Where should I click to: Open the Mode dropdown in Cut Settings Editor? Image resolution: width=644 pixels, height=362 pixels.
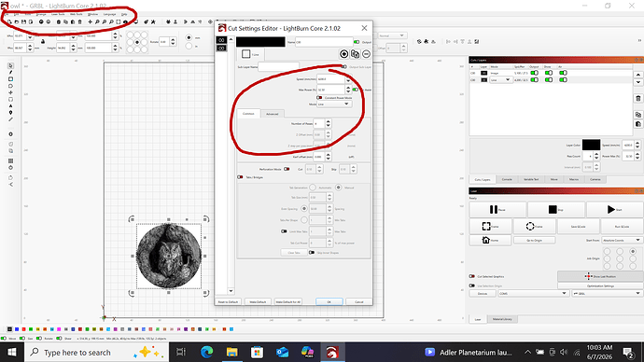(334, 104)
